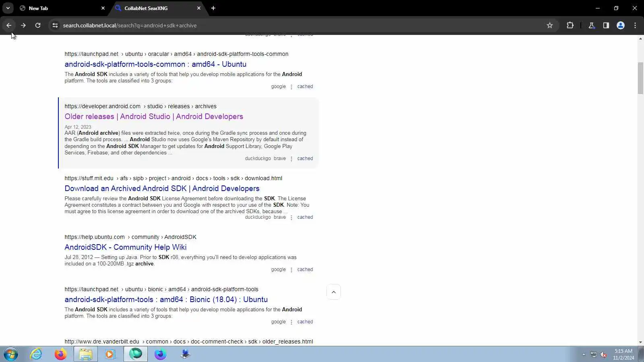644x362 pixels.
Task: Reload the current search page
Action: pos(38,25)
